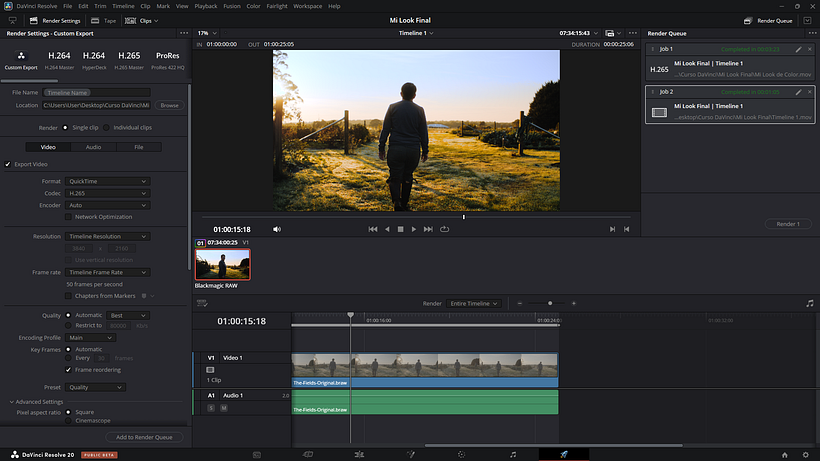The width and height of the screenshot is (820, 461).
Task: Open the Resolution dropdown
Action: click(108, 237)
